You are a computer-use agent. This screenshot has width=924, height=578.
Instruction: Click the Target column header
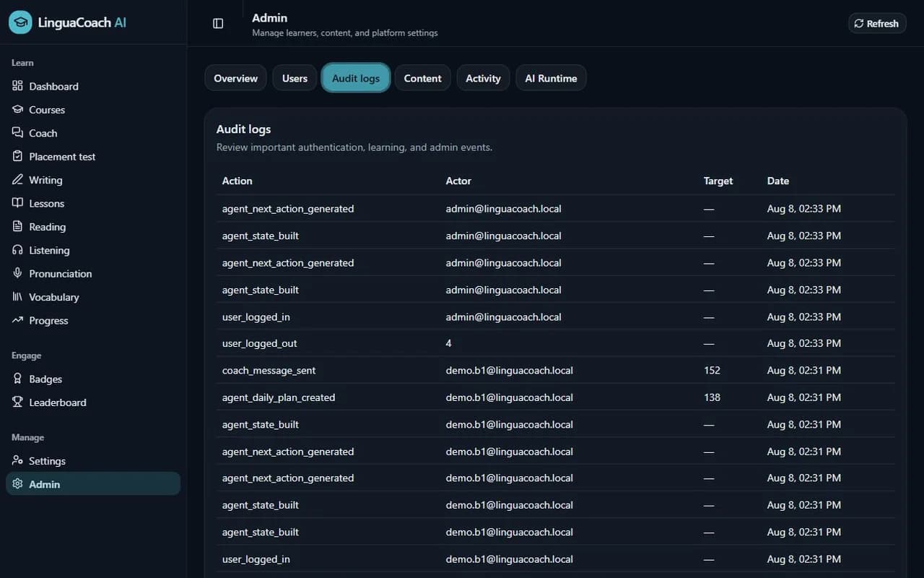click(718, 181)
